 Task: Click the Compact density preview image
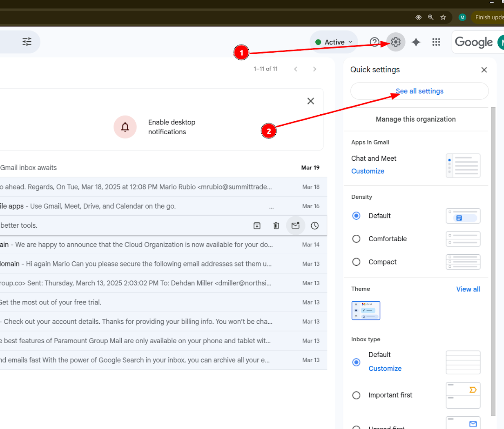coord(463,262)
